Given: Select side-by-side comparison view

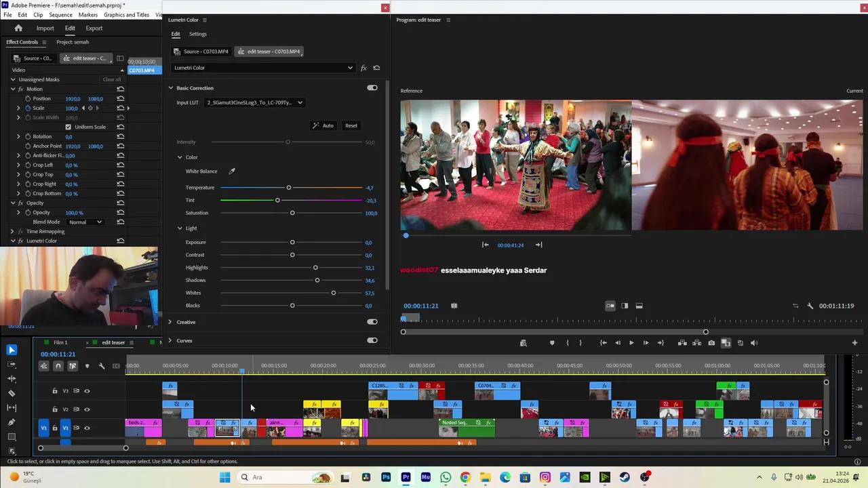Looking at the screenshot, I should point(610,306).
